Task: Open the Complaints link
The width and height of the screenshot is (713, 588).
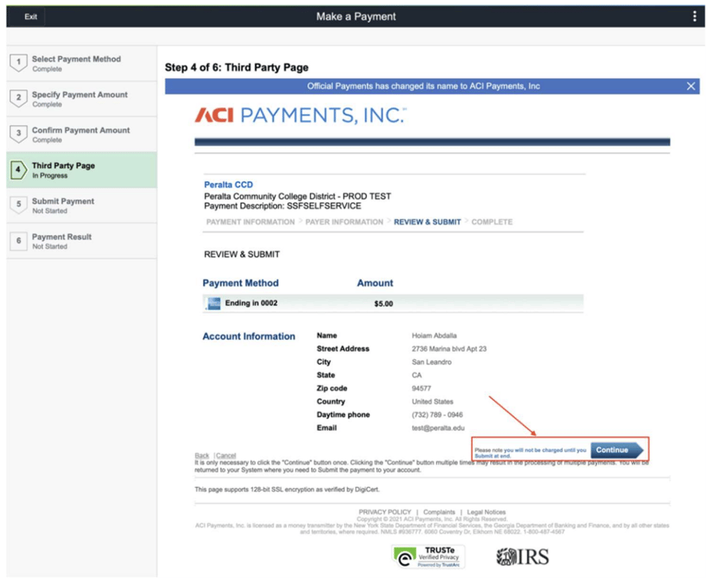Action: [439, 511]
